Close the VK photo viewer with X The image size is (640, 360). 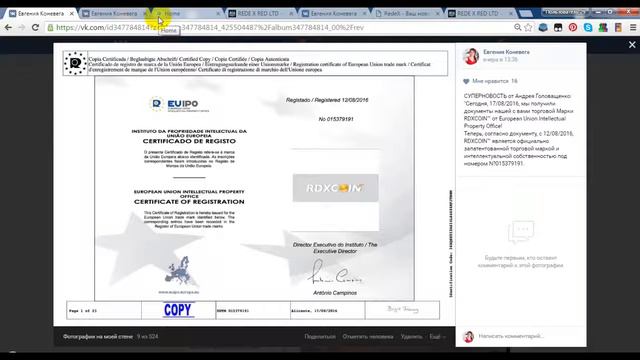[x=632, y=45]
